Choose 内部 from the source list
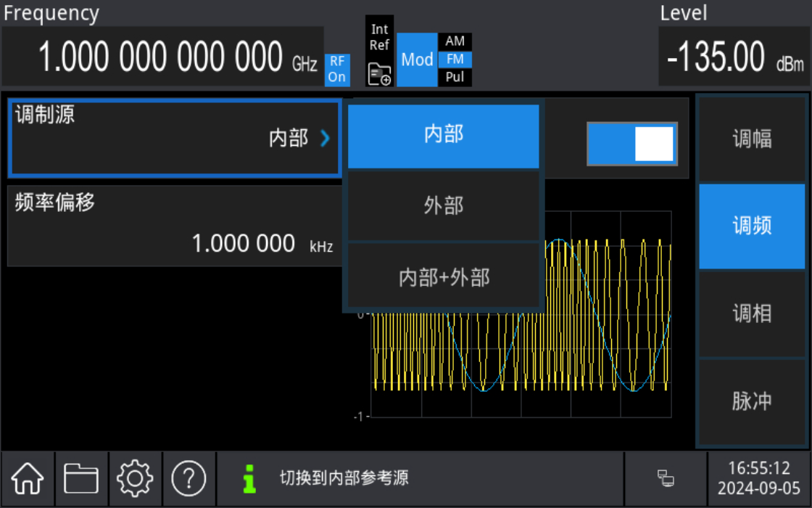The image size is (812, 508). point(443,136)
